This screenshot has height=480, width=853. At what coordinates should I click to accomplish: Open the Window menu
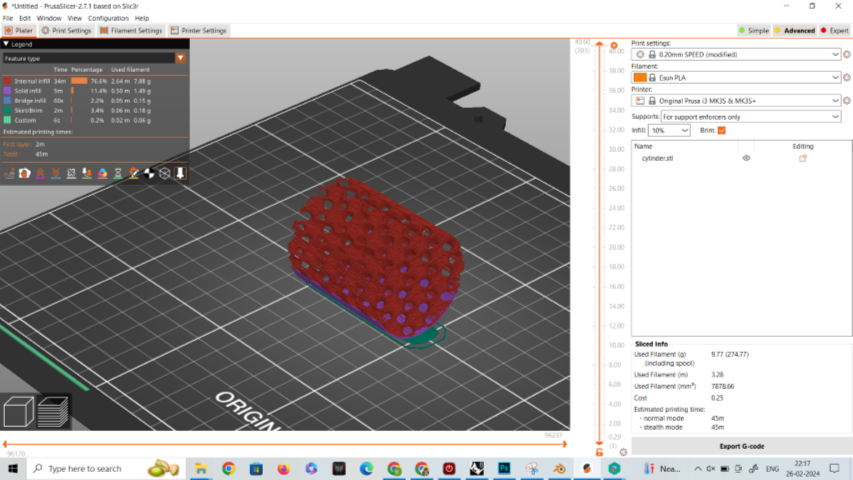(49, 18)
